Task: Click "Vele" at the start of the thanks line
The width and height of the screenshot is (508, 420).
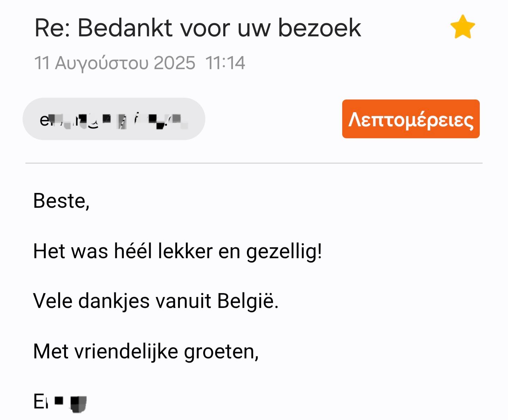Action: point(53,302)
